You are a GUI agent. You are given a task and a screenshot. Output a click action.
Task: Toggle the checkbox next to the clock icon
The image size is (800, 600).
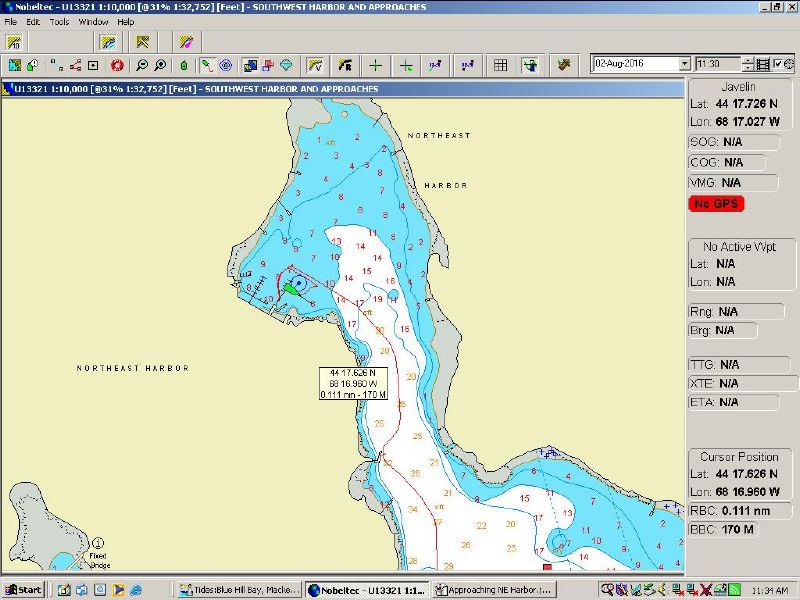pyautogui.click(x=778, y=64)
